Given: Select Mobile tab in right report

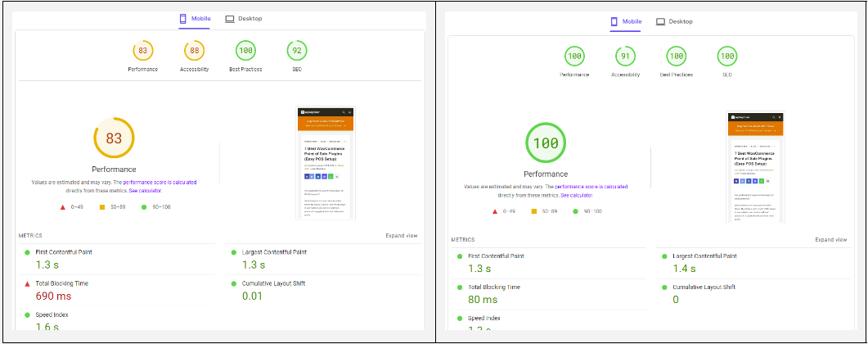Looking at the screenshot, I should click(x=626, y=22).
